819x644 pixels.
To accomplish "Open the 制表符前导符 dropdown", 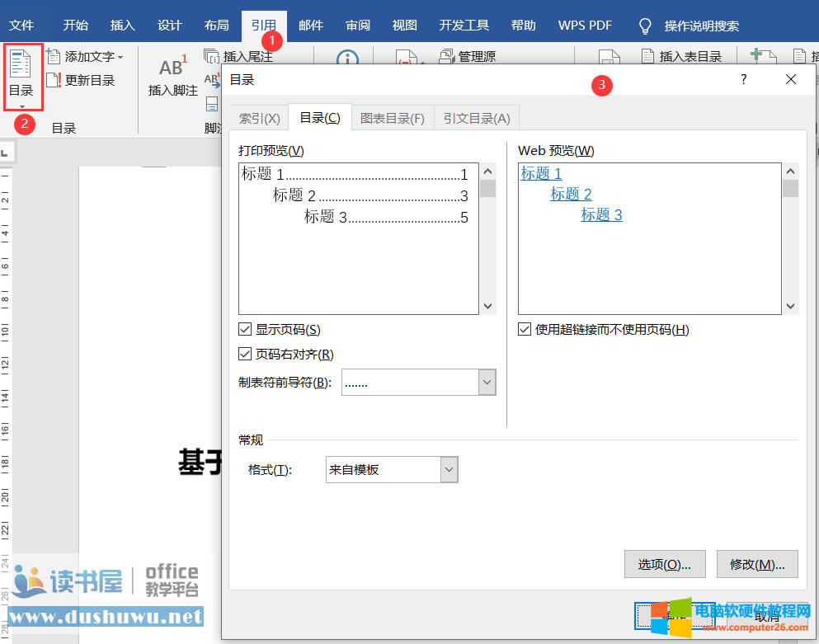I will (x=487, y=383).
